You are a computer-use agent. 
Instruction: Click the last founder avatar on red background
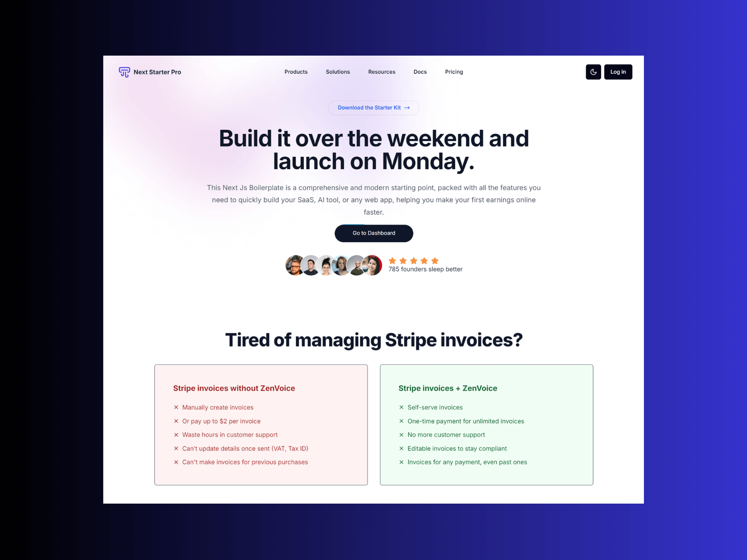tap(372, 265)
